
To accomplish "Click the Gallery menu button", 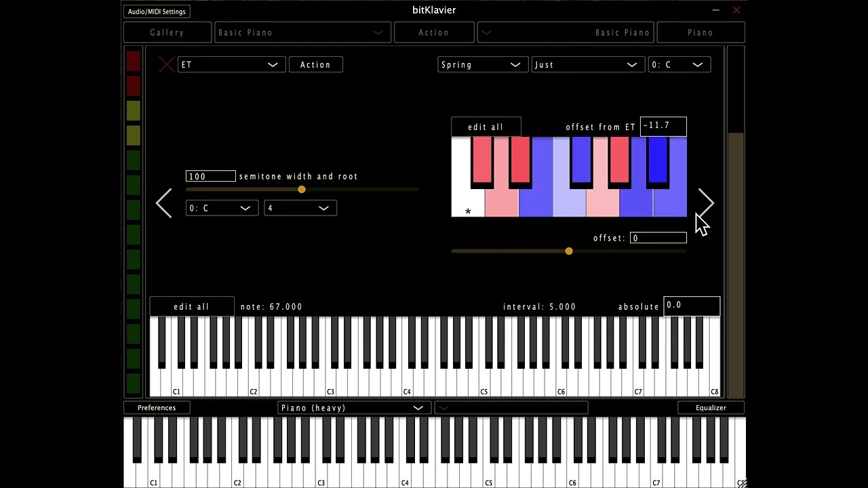I will [x=167, y=33].
